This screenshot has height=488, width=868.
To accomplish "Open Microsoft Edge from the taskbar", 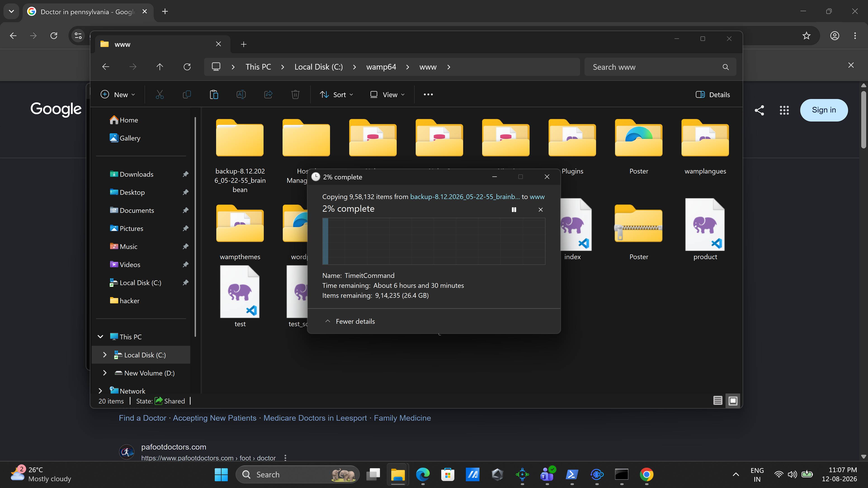I will point(422,474).
